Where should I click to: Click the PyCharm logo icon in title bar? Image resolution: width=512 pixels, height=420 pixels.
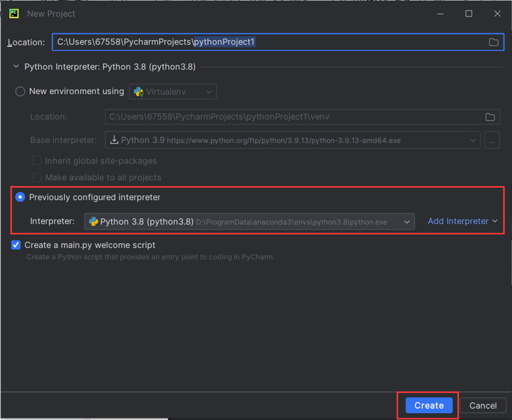click(14, 14)
